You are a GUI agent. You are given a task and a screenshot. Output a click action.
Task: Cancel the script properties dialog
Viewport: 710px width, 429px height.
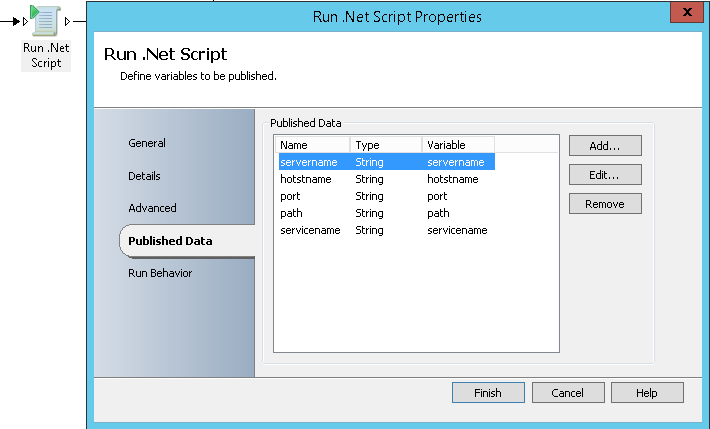568,393
